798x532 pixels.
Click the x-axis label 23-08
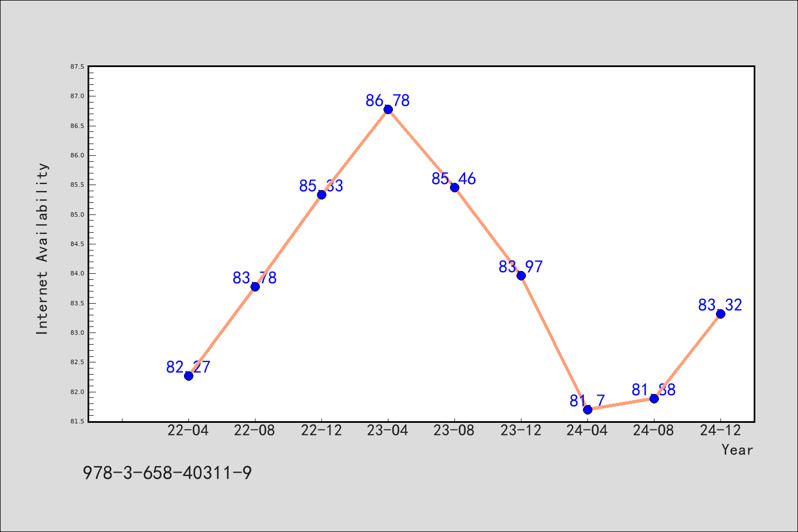(454, 431)
